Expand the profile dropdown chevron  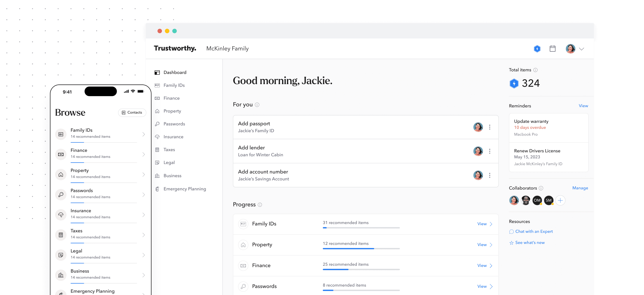pos(581,49)
